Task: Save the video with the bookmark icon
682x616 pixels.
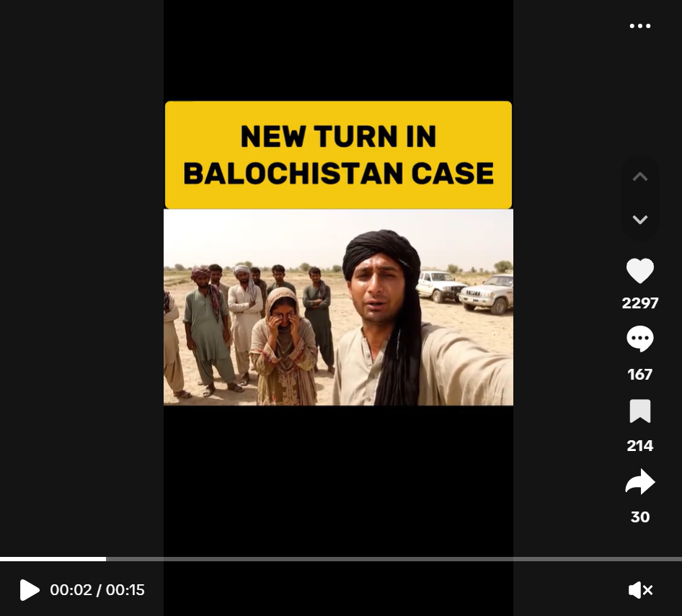Action: [639, 411]
